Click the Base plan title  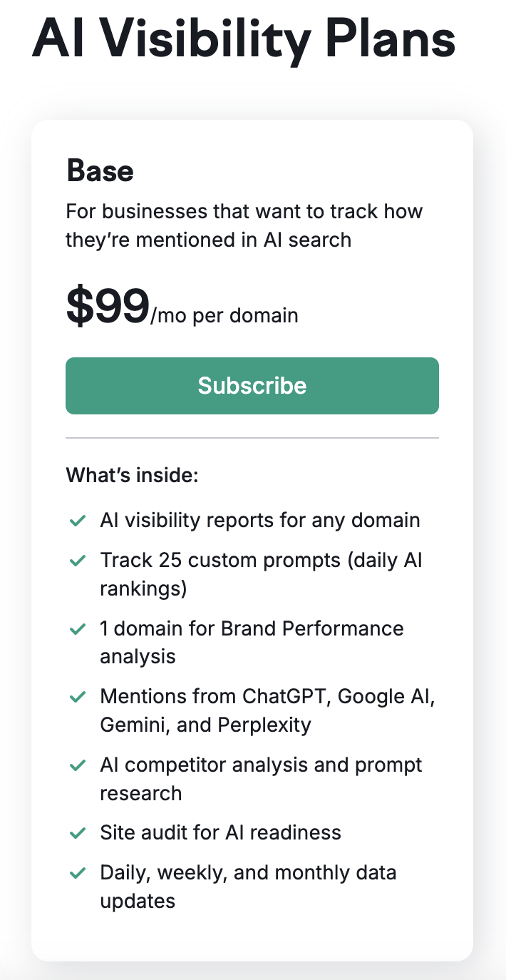click(100, 171)
